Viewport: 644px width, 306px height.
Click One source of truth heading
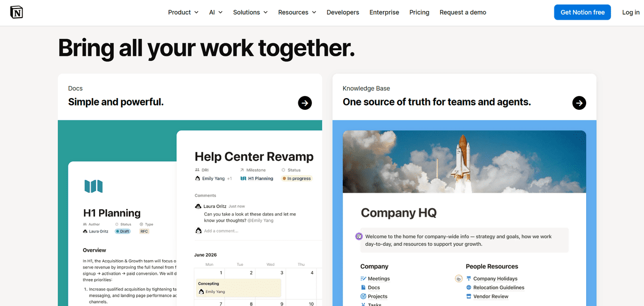pos(437,102)
